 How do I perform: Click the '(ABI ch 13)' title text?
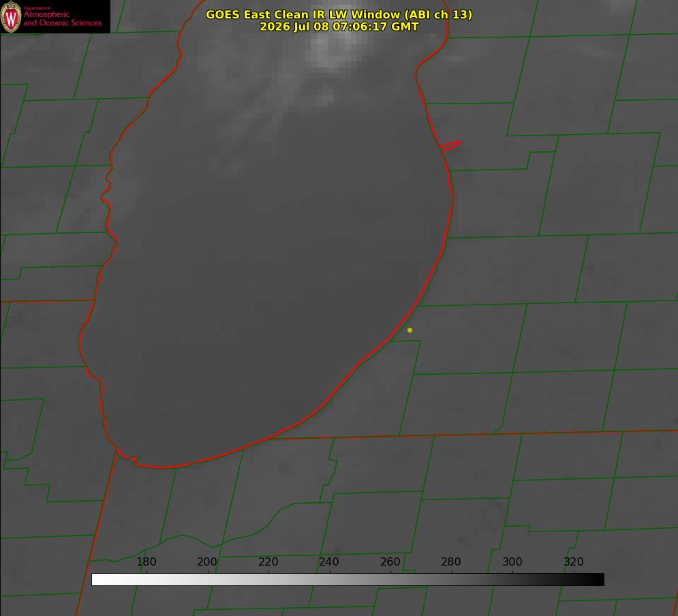438,14
